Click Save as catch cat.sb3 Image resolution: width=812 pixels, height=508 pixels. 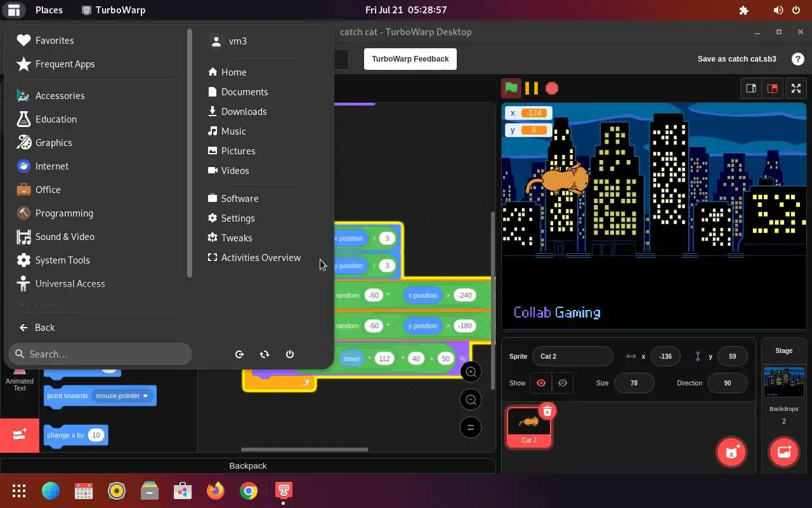(x=737, y=59)
